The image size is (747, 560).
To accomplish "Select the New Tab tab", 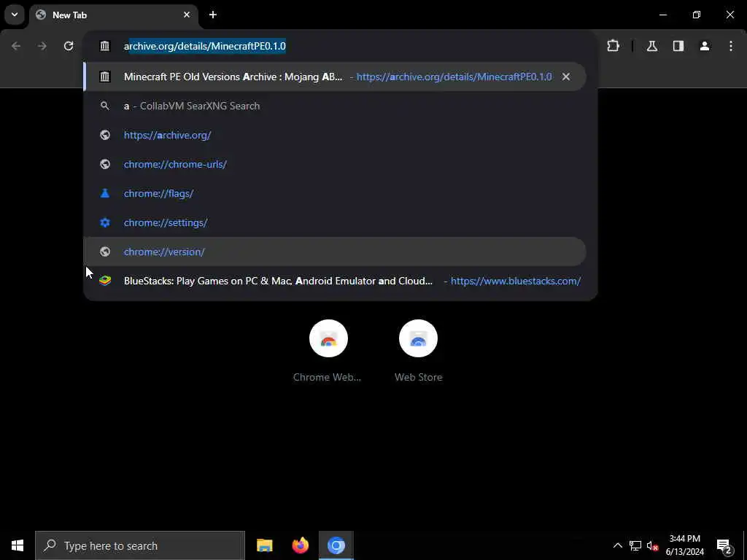I will click(113, 15).
